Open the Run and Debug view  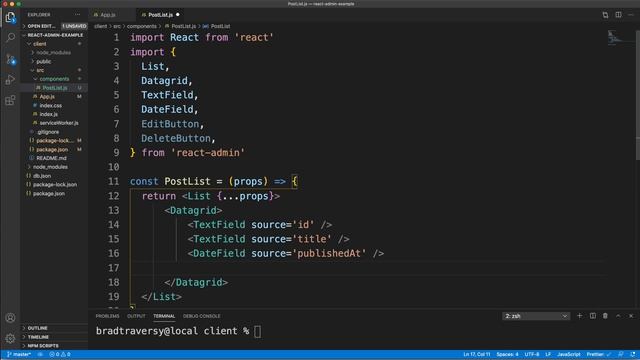coord(10,80)
